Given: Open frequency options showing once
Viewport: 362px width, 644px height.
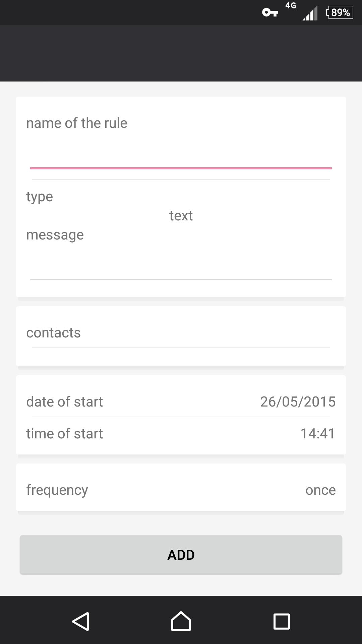Looking at the screenshot, I should [320, 490].
